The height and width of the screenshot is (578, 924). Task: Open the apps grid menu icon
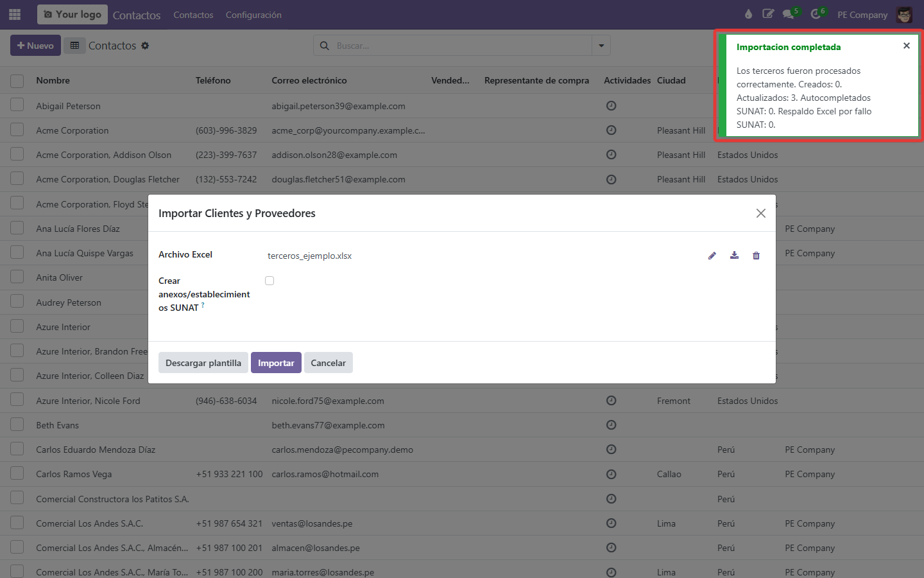point(15,14)
